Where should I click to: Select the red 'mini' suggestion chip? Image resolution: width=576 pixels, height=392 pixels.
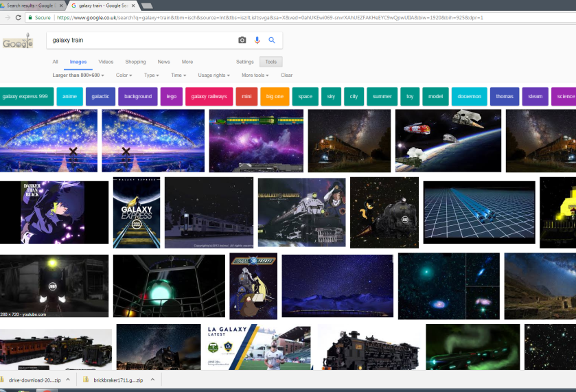point(246,97)
